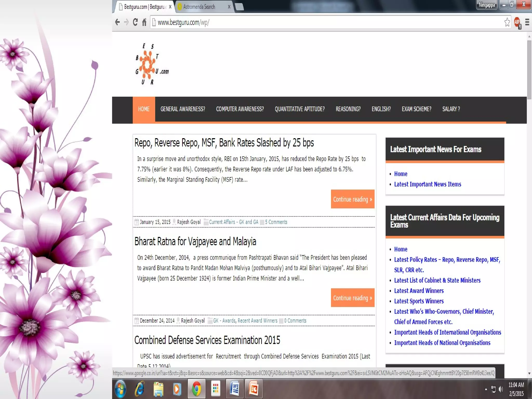Open Latest Important News Items link

coord(428,184)
